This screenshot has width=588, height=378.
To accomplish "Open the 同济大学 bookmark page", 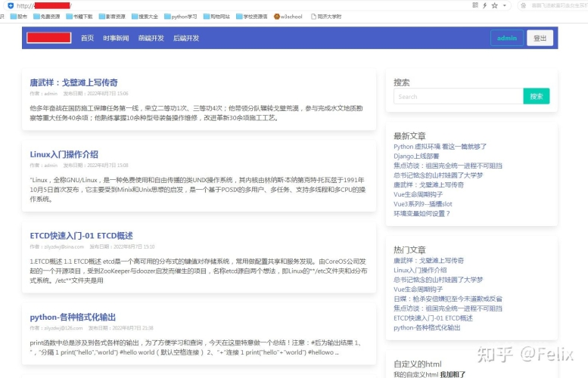I will pos(326,17).
